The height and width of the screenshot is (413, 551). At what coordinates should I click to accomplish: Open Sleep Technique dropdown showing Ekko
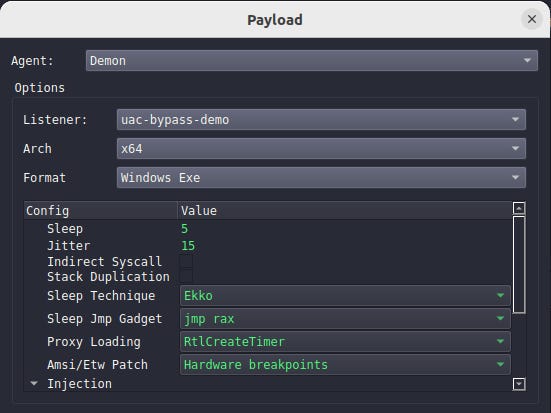pyautogui.click(x=345, y=296)
